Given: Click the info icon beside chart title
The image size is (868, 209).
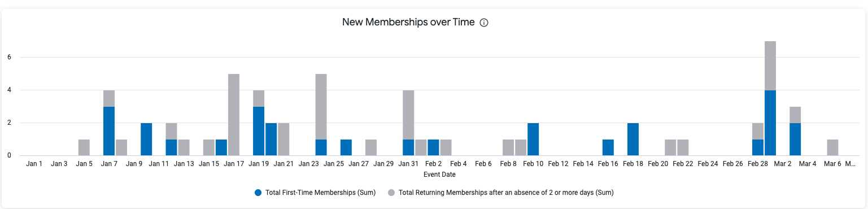Looking at the screenshot, I should (483, 23).
